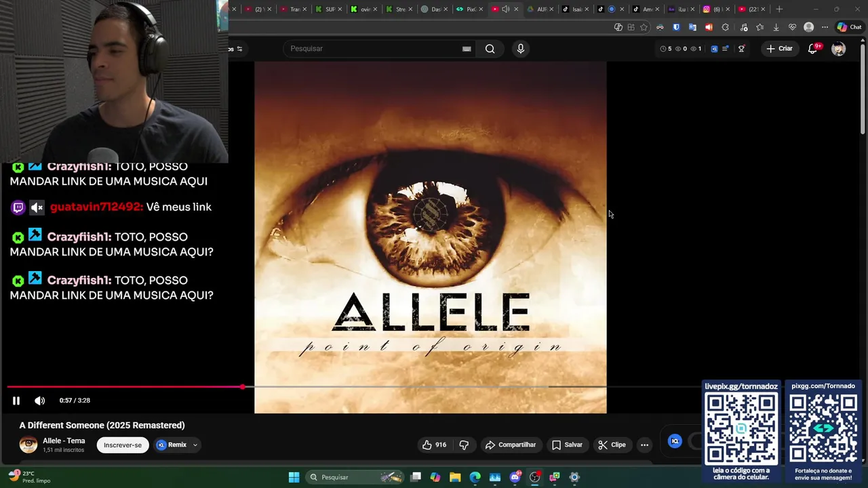The width and height of the screenshot is (868, 488).
Task: Open browser settings three-dot menu
Action: (825, 27)
